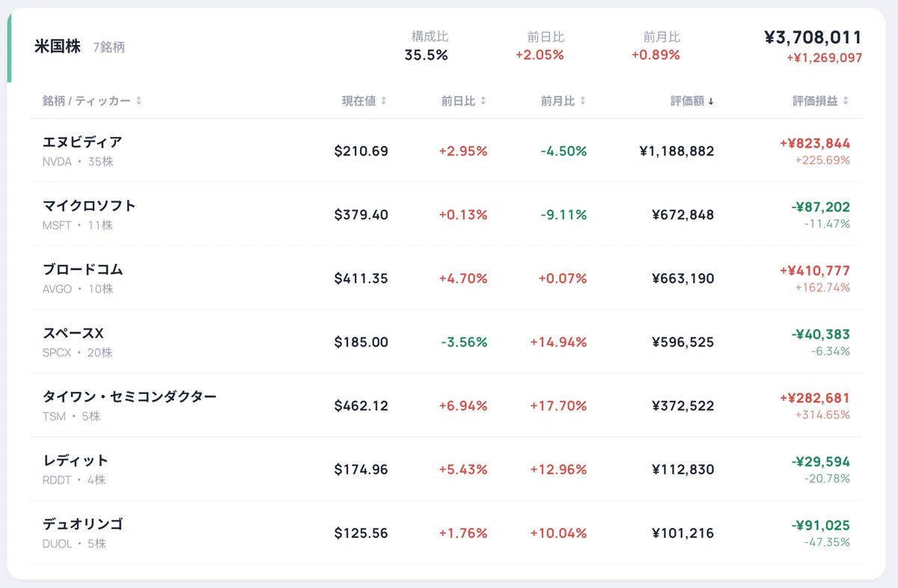Open デュオリンゴ DUOL stock entry
898x588 pixels.
point(446,532)
